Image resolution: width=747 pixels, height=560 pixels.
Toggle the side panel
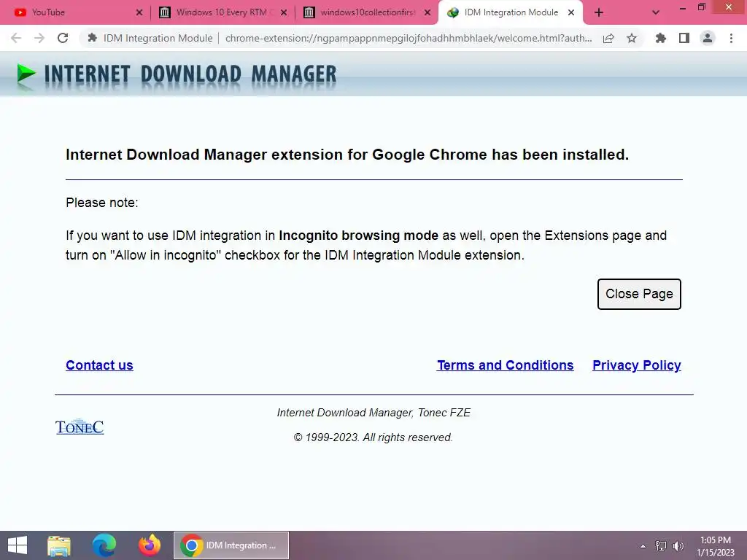[684, 38]
